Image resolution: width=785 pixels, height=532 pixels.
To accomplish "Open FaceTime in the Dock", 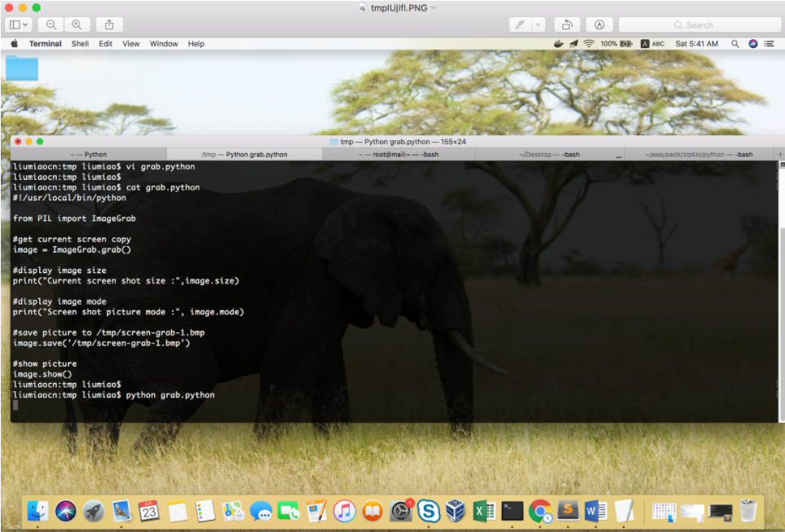I will [x=289, y=511].
